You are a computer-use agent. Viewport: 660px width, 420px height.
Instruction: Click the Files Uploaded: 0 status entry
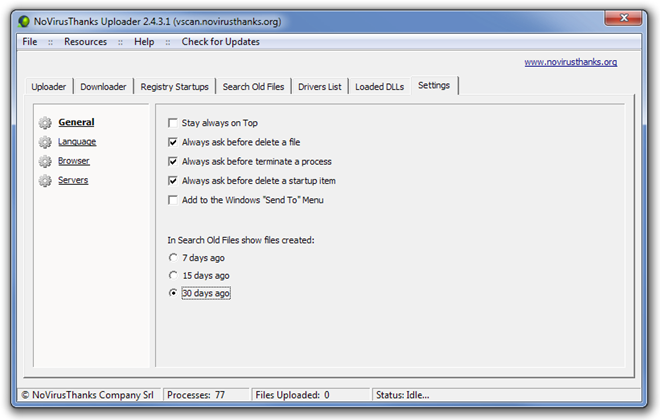(311, 395)
